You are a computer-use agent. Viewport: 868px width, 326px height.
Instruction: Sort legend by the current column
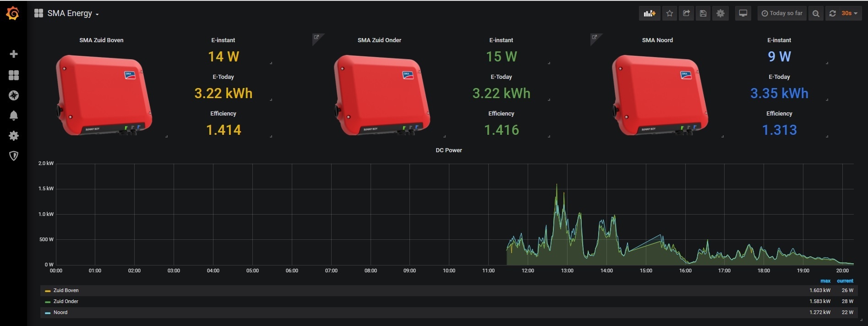(845, 281)
